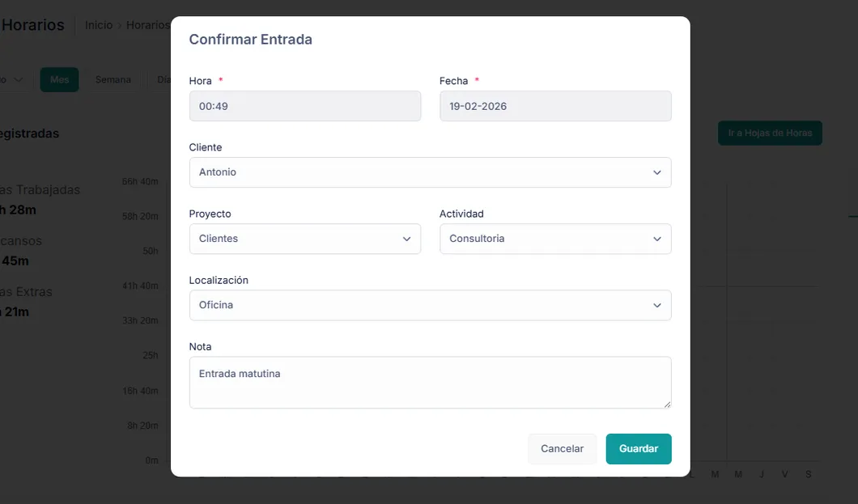Screen dimensions: 858x504
Task: Select the Día view tab
Action: [162, 79]
